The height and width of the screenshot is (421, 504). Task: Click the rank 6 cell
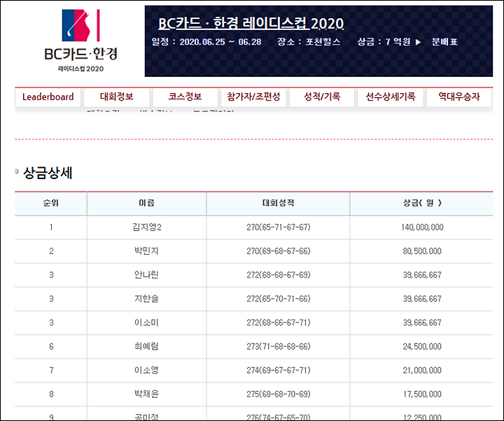(x=51, y=346)
